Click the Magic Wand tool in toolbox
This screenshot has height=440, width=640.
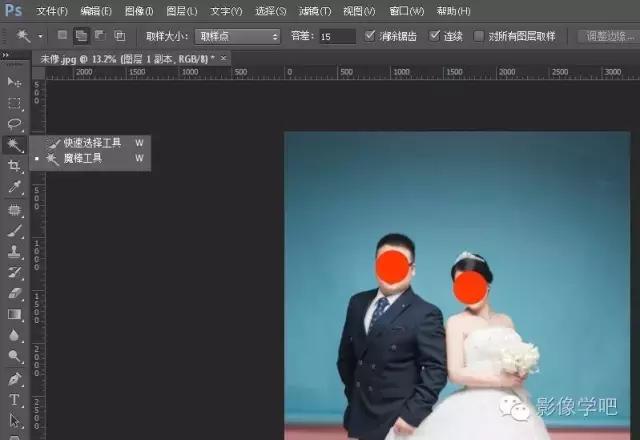point(14,145)
